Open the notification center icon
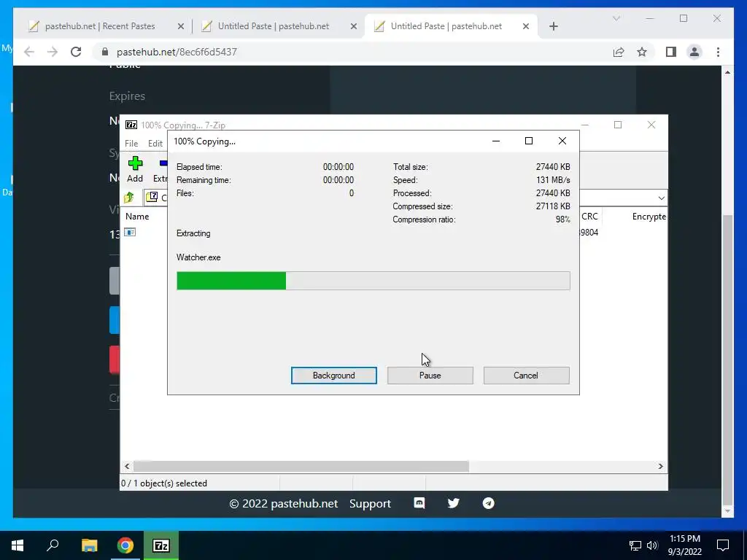747x560 pixels. coord(723,545)
